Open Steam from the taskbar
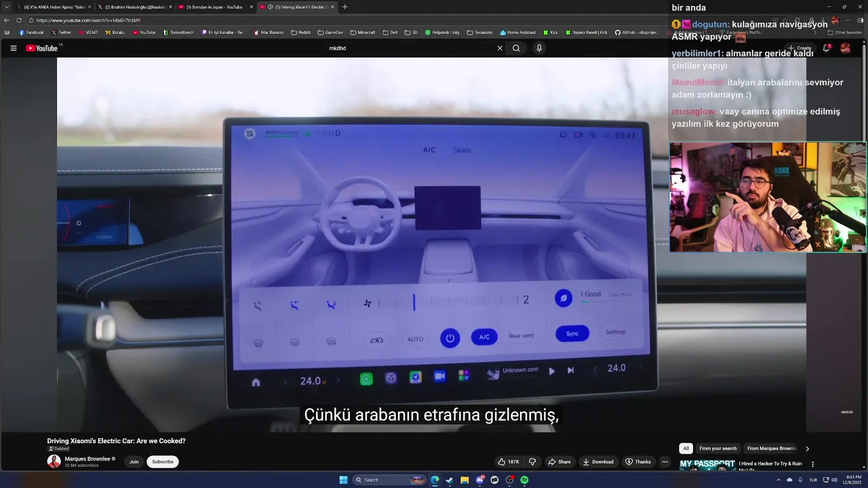 click(x=450, y=480)
